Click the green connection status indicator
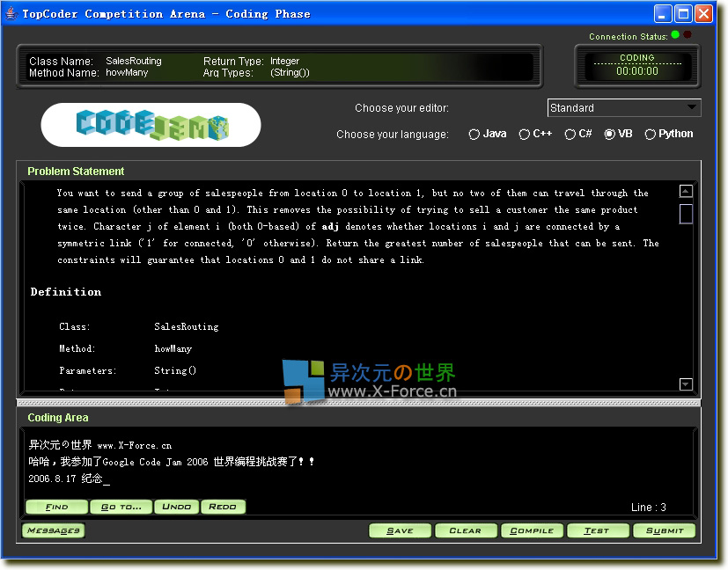 (x=675, y=35)
